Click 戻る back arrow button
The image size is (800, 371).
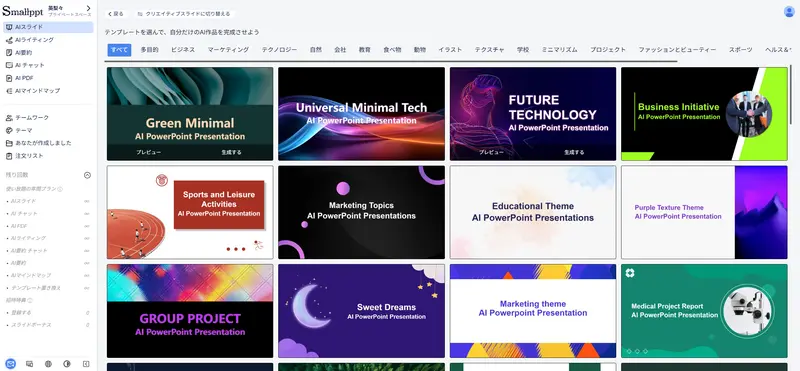(116, 14)
